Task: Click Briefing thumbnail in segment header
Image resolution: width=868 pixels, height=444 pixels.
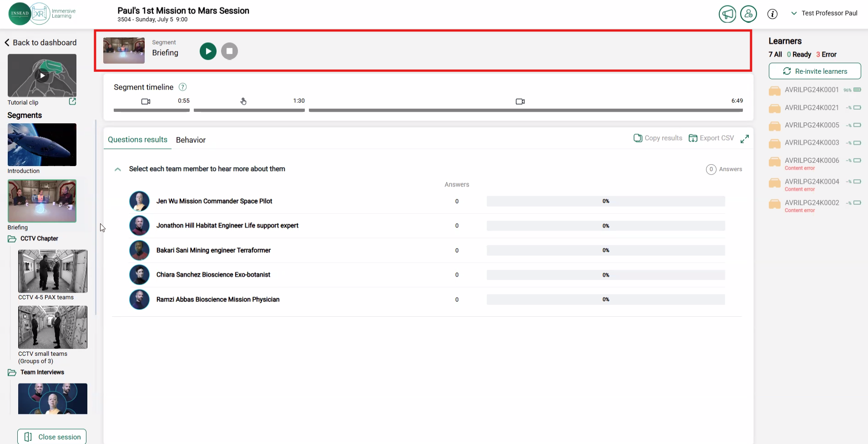Action: click(x=124, y=50)
